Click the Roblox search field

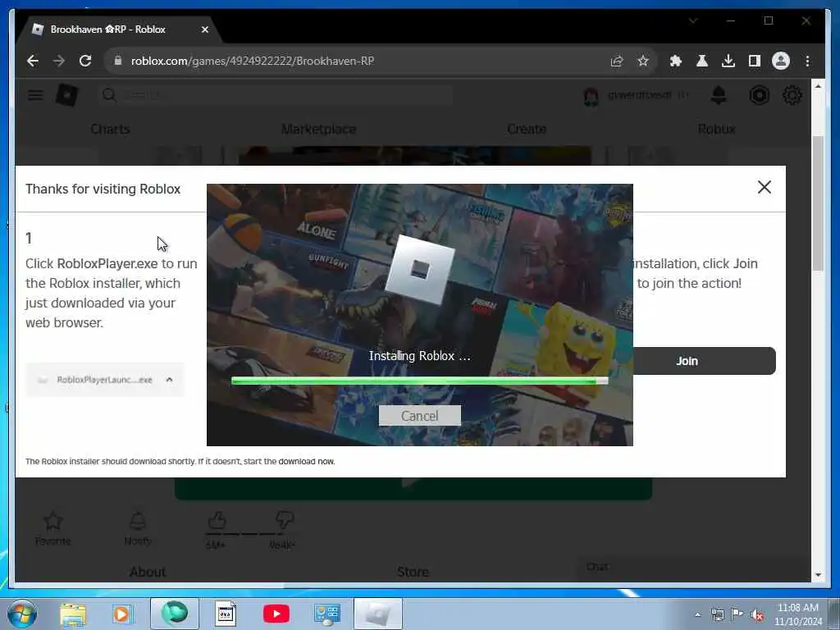click(276, 95)
